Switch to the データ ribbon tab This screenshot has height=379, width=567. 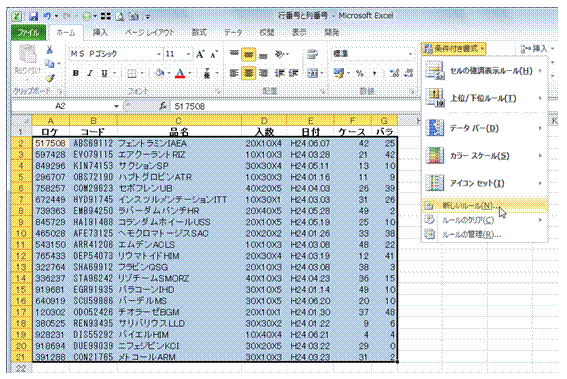click(233, 33)
